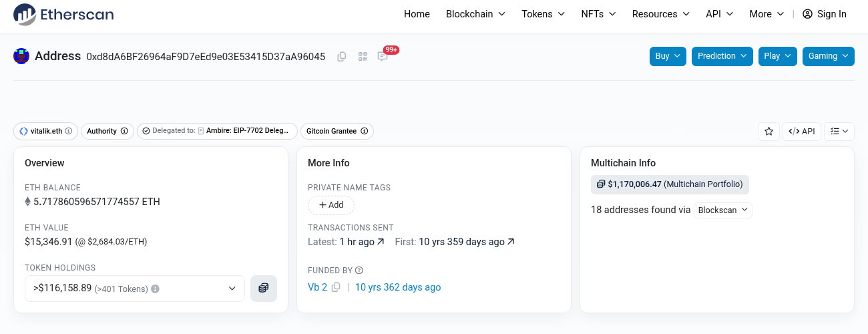This screenshot has height=334, width=868.
Task: Expand the Buy dropdown
Action: [668, 56]
